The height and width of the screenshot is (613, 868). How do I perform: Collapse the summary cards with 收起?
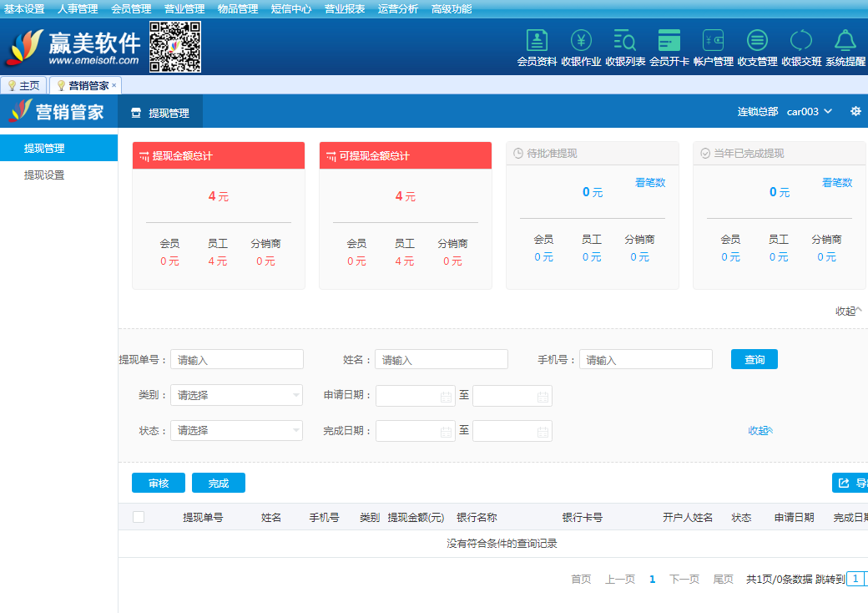coord(848,311)
